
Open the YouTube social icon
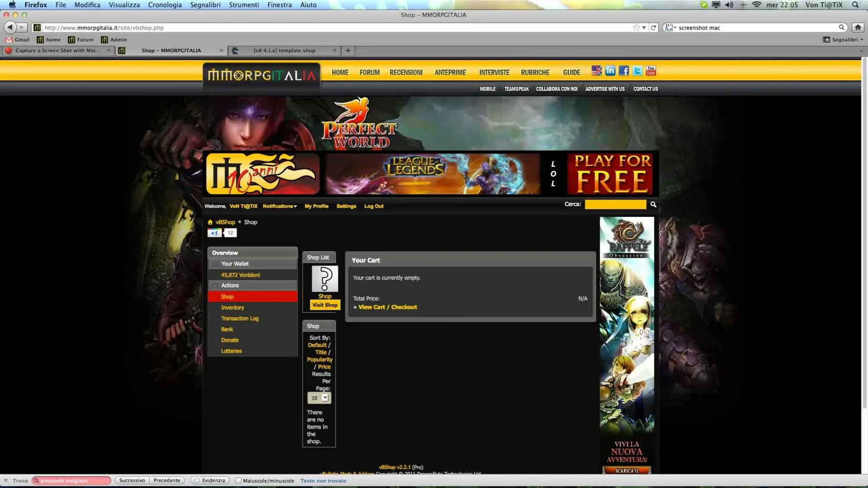[651, 71]
